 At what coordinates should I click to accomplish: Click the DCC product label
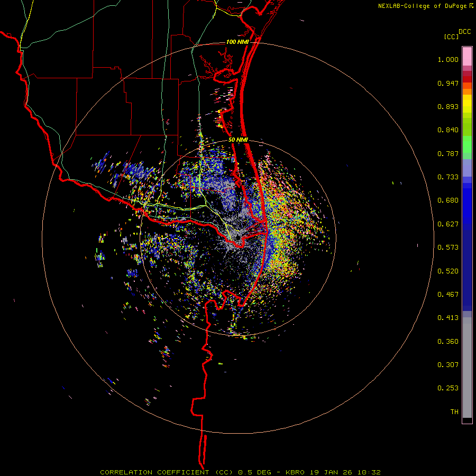(465, 32)
